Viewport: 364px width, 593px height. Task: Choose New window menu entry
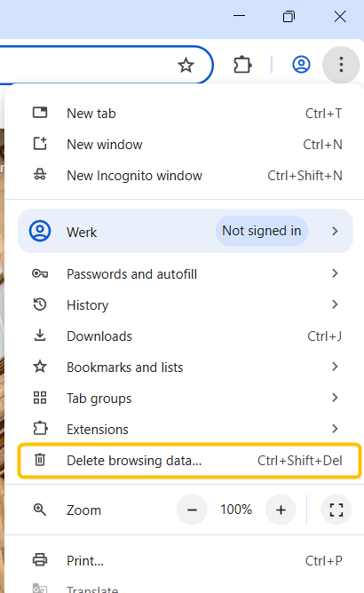(185, 144)
